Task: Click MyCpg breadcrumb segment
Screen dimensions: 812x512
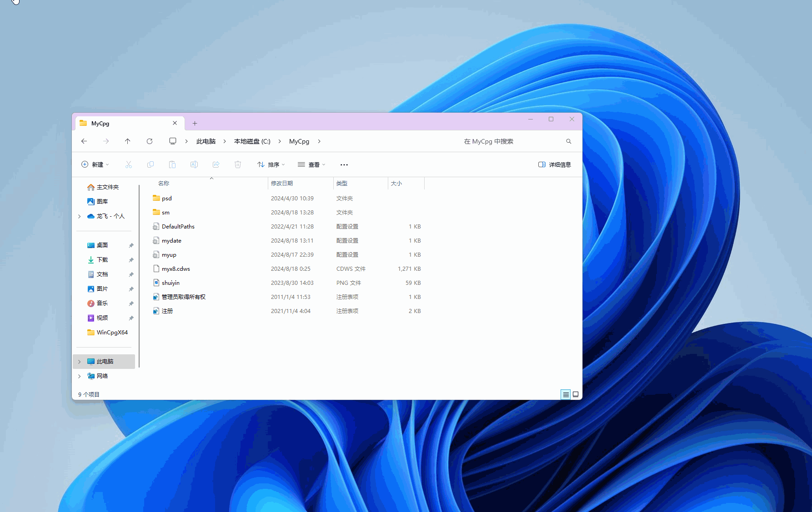Action: pyautogui.click(x=299, y=141)
